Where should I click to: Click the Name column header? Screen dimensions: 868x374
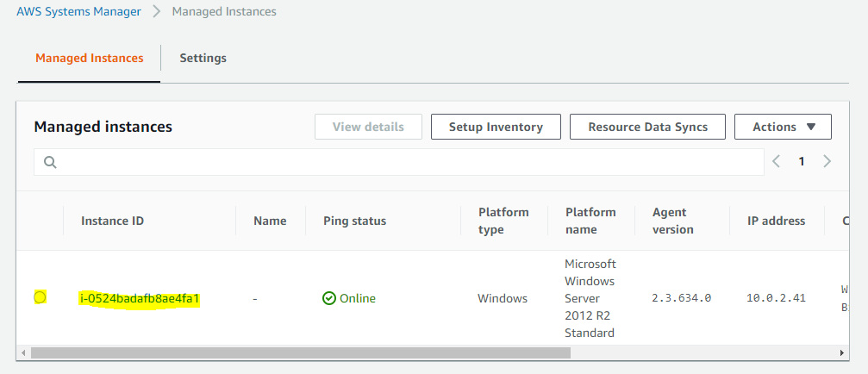[x=270, y=221]
